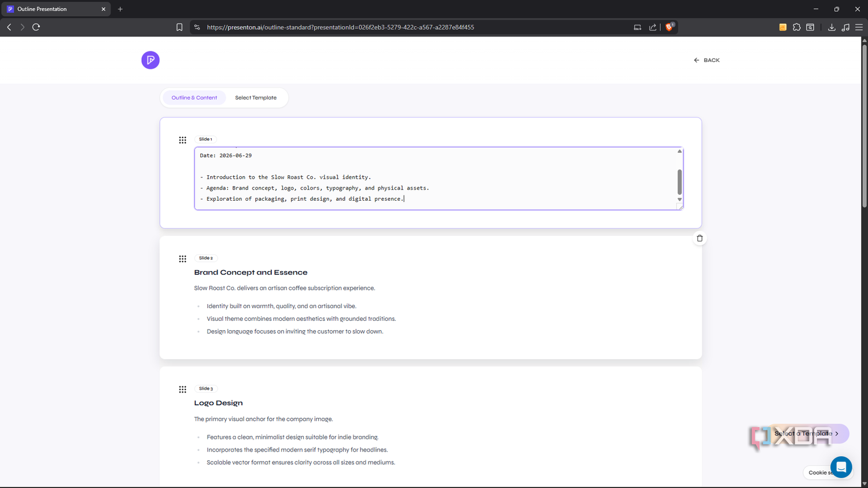This screenshot has height=488, width=868.
Task: Click the orange extension icon in toolbar
Action: pos(783,27)
